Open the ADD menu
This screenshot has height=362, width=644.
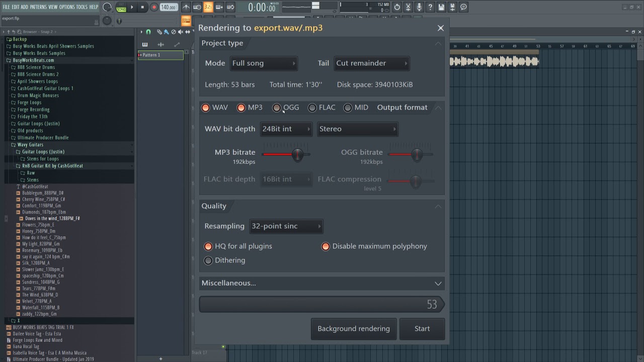(24, 7)
